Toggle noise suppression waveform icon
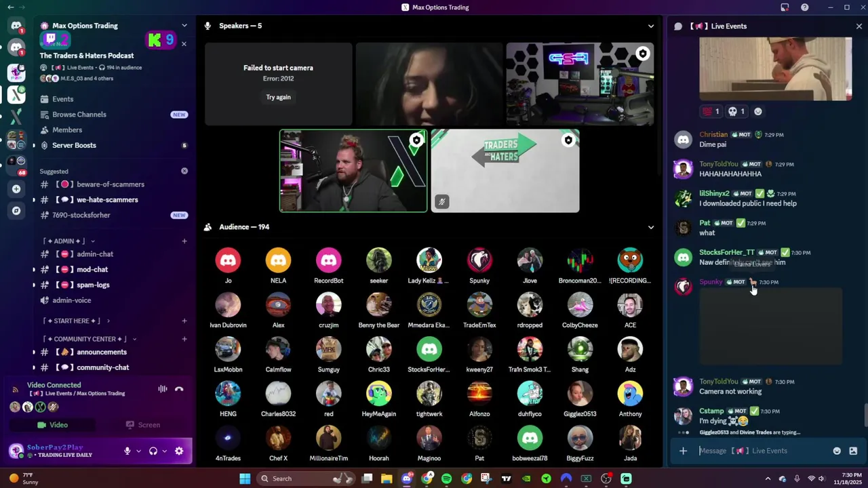Viewport: 868px width, 488px height. (163, 389)
